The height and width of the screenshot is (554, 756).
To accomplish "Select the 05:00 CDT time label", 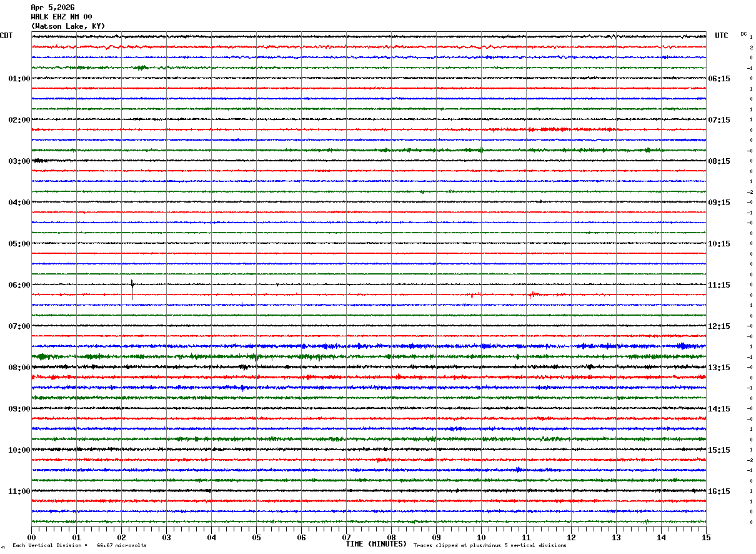I will coord(19,244).
